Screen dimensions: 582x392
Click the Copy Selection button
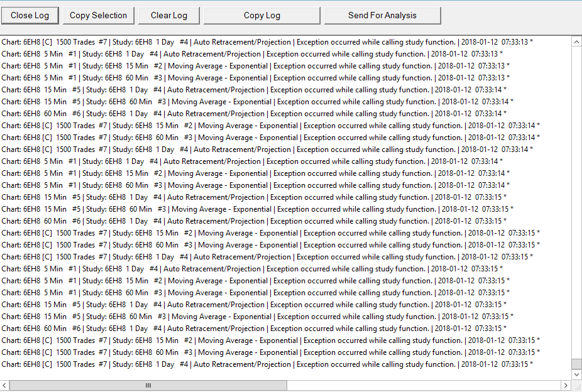point(98,16)
